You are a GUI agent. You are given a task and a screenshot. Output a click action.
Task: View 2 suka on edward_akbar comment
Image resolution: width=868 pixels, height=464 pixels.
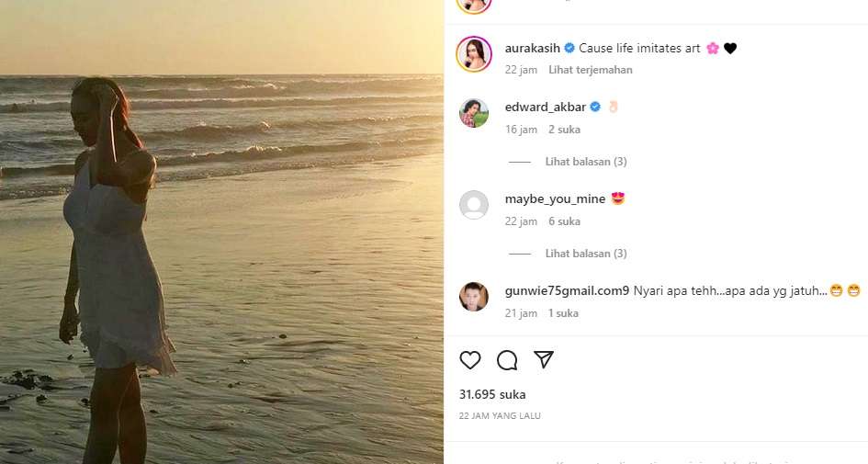(564, 130)
